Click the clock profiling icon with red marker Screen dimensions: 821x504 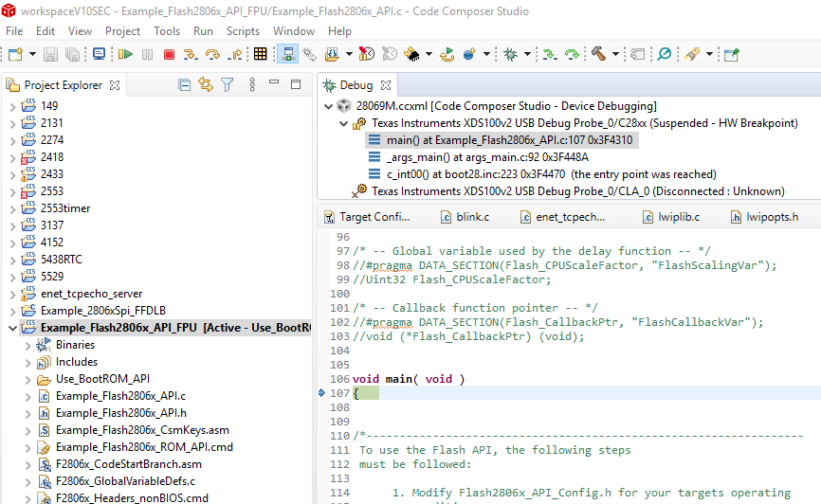(x=367, y=54)
